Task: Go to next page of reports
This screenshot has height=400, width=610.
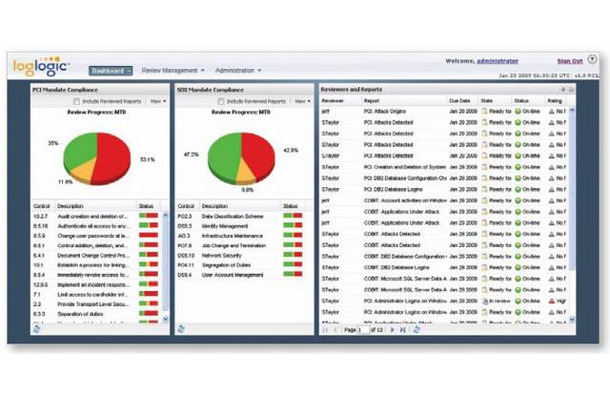Action: 392,330
